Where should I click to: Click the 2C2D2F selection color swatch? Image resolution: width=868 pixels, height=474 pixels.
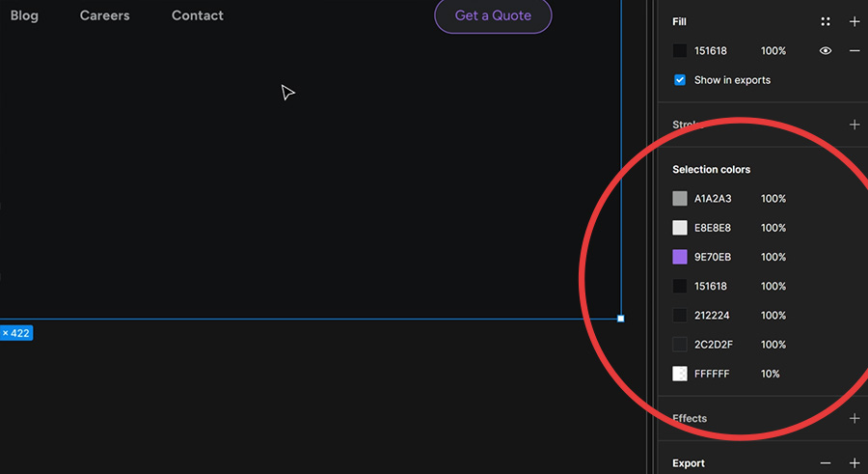pos(680,345)
